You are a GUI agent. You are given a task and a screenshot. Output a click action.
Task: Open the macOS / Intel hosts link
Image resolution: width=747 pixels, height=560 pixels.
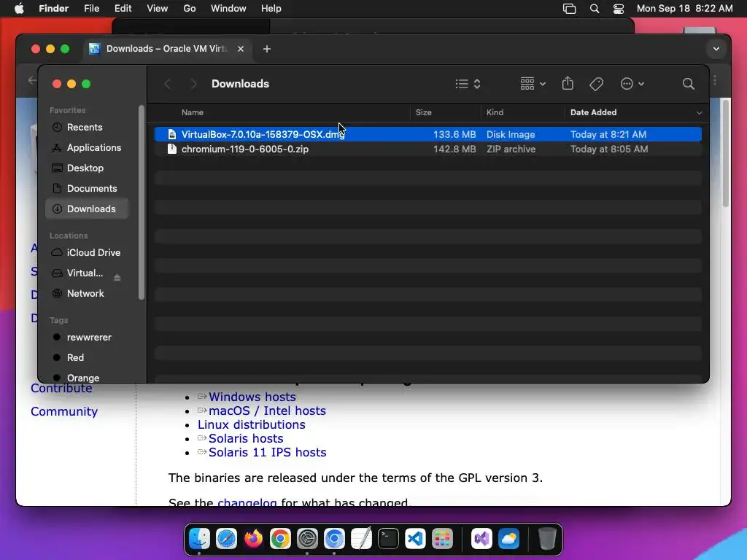coord(267,411)
